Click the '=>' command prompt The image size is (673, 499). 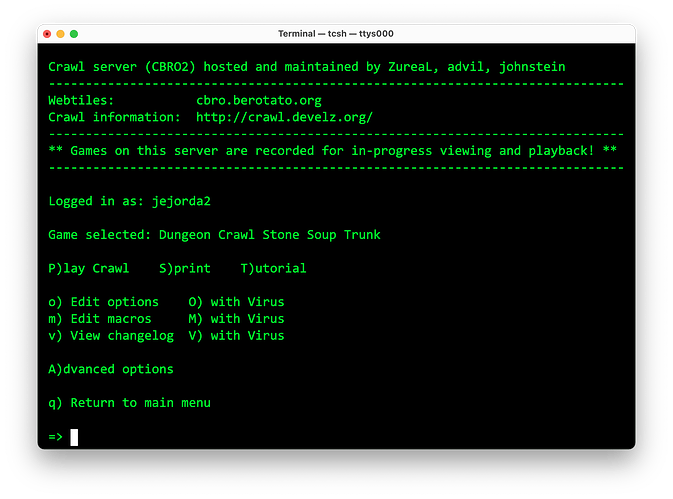55,437
